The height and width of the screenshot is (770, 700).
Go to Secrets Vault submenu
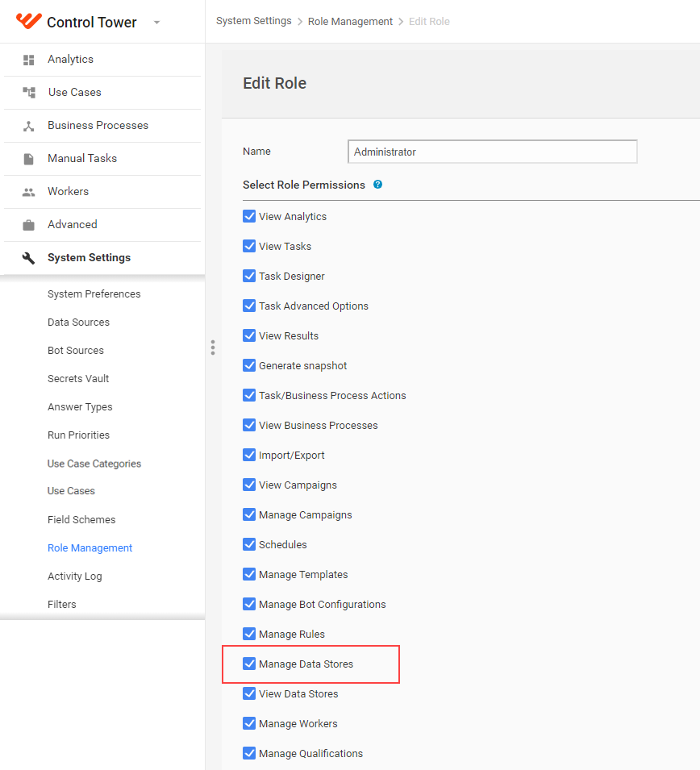point(78,379)
